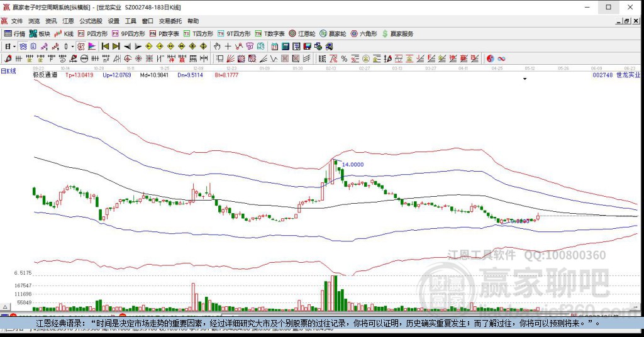The image size is (644, 337).
Task: Click yellow diamond right-arrow shift icon
Action: (x=160, y=47)
